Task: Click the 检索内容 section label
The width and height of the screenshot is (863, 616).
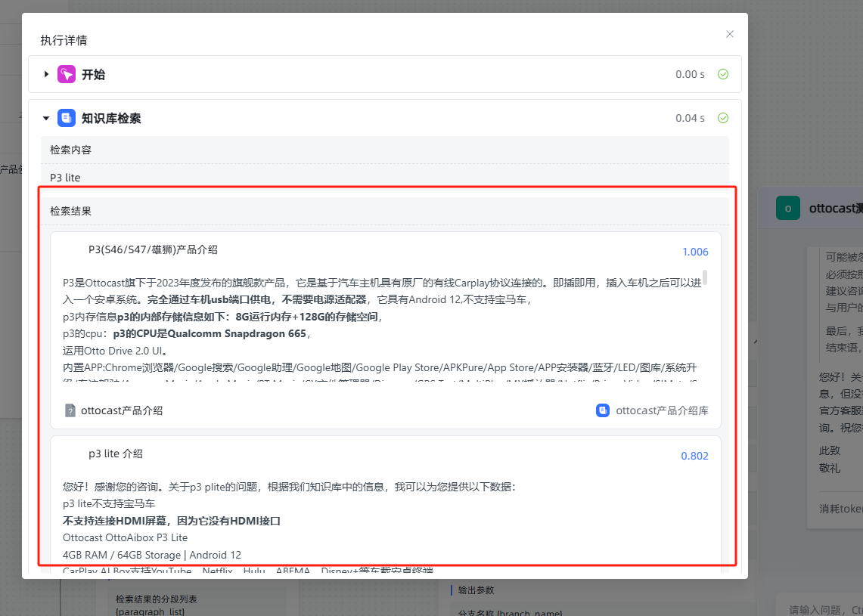Action: point(70,150)
